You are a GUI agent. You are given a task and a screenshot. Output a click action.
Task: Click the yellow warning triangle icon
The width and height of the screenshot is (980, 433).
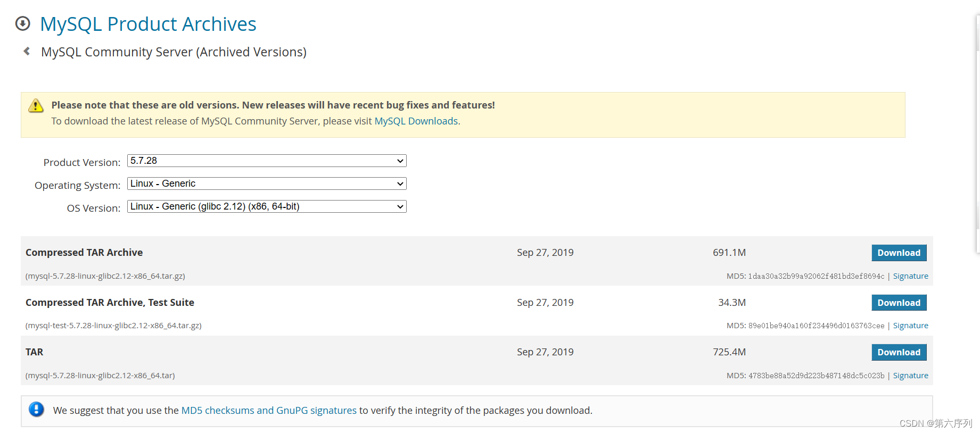click(36, 105)
